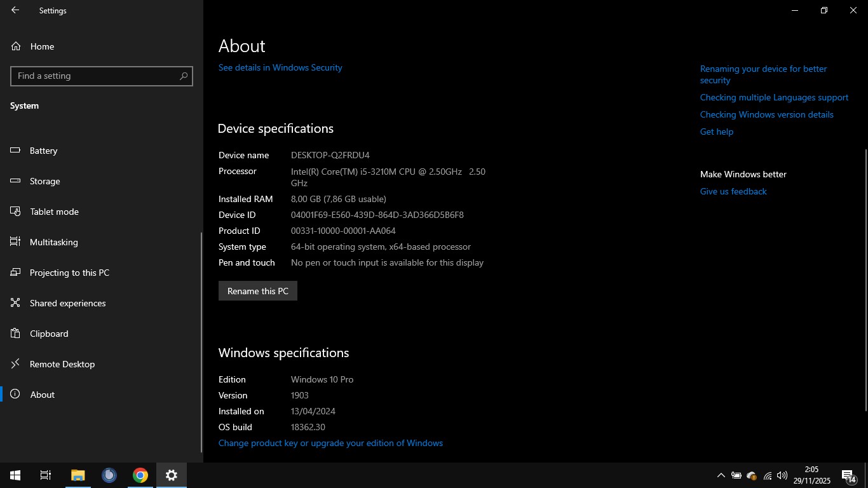Show hidden system tray icons
The width and height of the screenshot is (868, 488).
[721, 475]
